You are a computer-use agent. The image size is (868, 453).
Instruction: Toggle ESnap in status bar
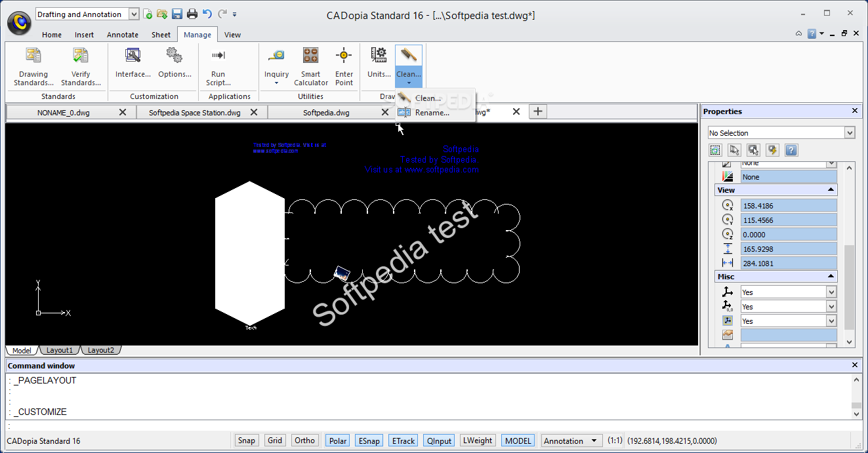(x=369, y=441)
